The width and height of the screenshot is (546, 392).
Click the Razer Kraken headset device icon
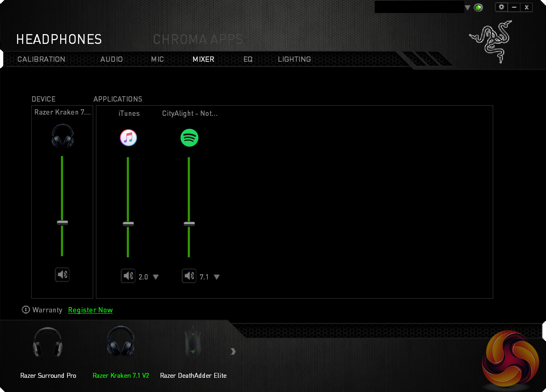(63, 136)
